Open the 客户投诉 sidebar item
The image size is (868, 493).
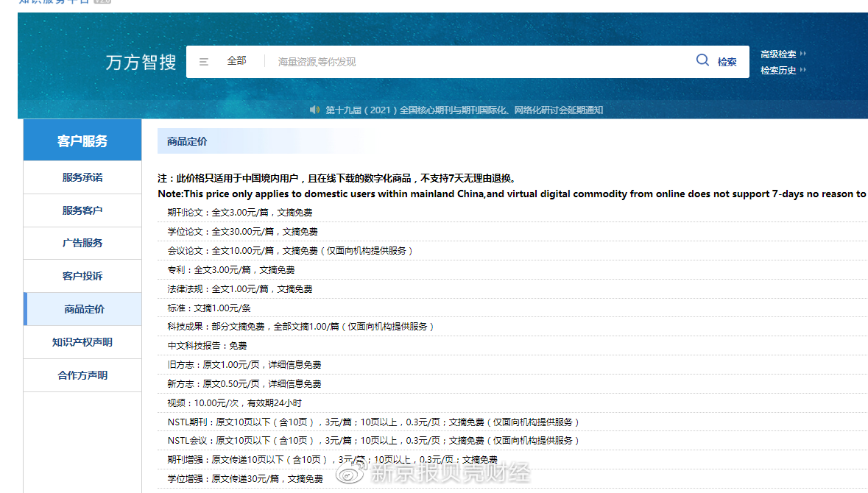click(x=82, y=276)
